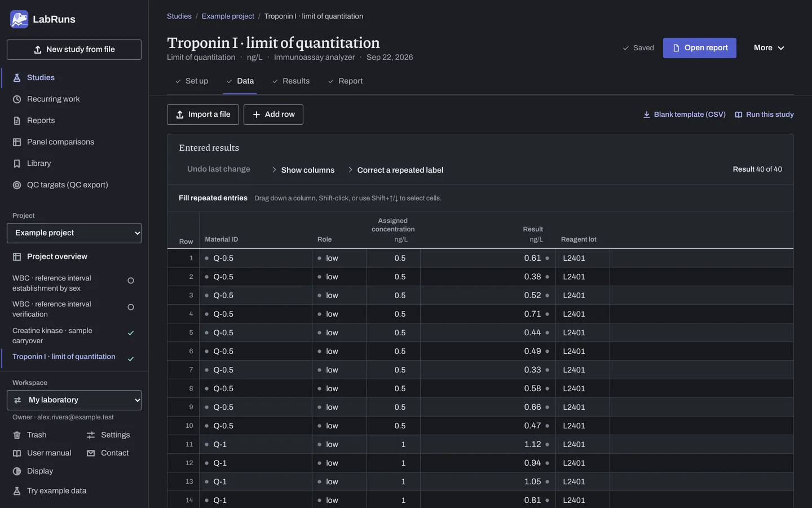
Task: Open the Example project dropdown
Action: click(74, 233)
